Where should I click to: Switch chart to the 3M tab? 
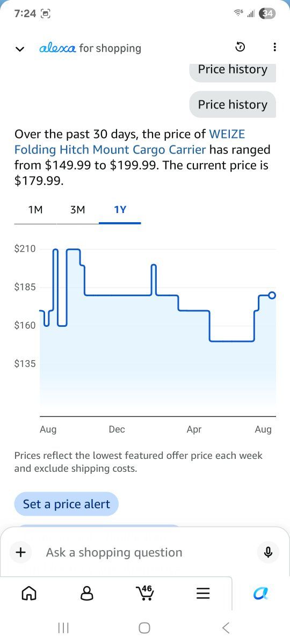pos(77,210)
